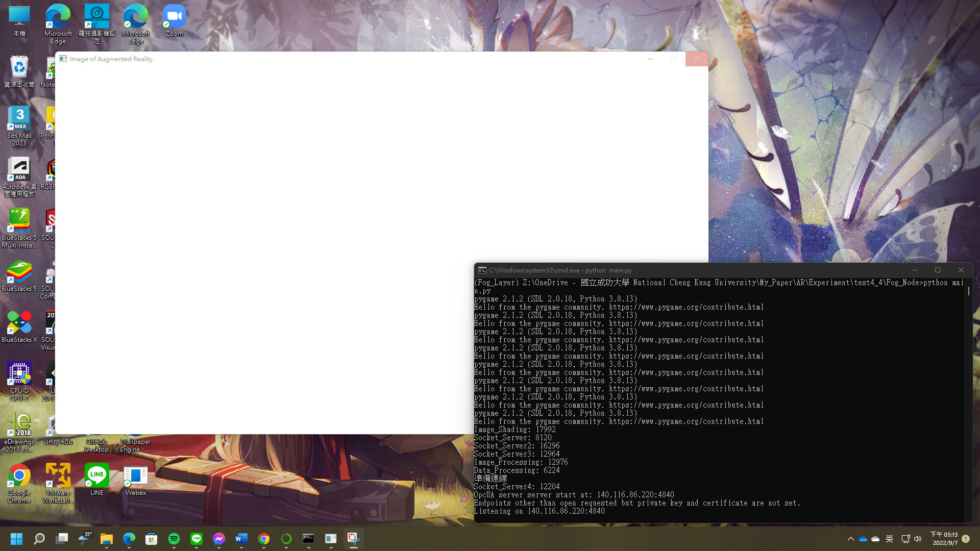980x551 pixels.
Task: Switch to Word on the taskbar
Action: coord(241,539)
